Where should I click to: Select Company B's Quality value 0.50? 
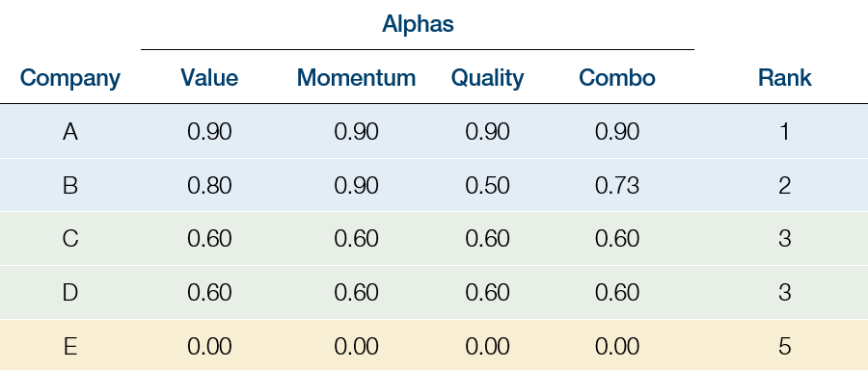(x=487, y=185)
